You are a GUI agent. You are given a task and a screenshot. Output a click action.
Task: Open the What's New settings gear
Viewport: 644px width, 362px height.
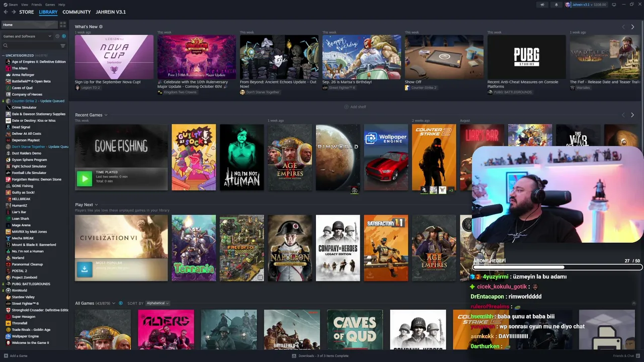[x=101, y=27]
